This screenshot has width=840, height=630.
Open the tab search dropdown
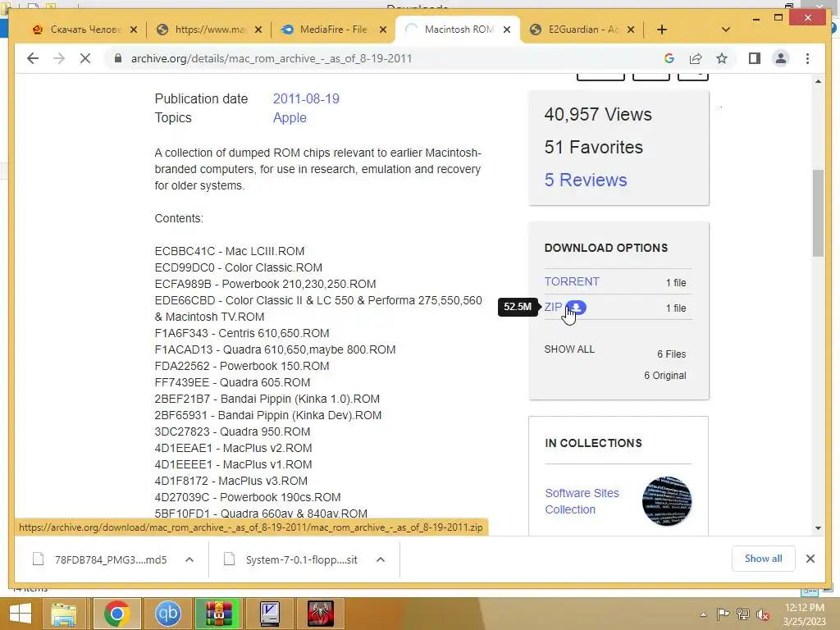[725, 30]
